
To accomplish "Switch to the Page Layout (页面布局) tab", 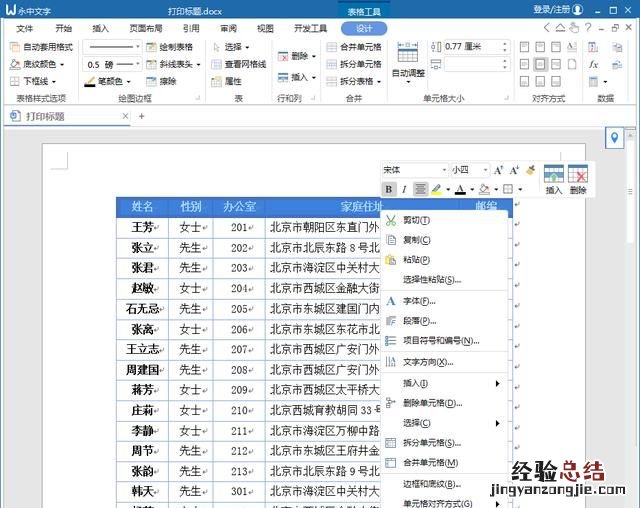I will 146,29.
